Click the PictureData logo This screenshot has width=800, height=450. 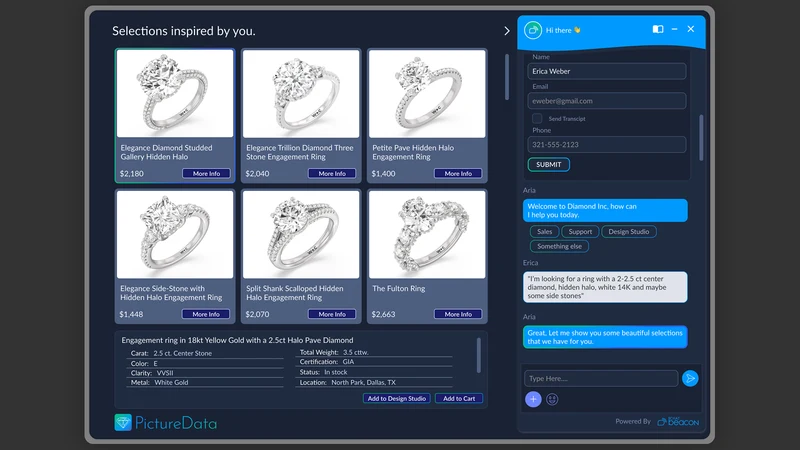[166, 422]
